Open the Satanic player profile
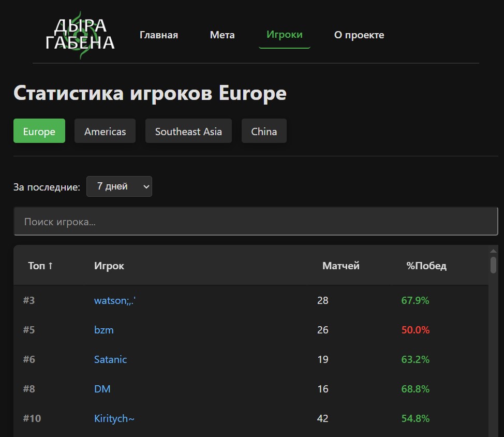504x437 pixels. pos(110,359)
